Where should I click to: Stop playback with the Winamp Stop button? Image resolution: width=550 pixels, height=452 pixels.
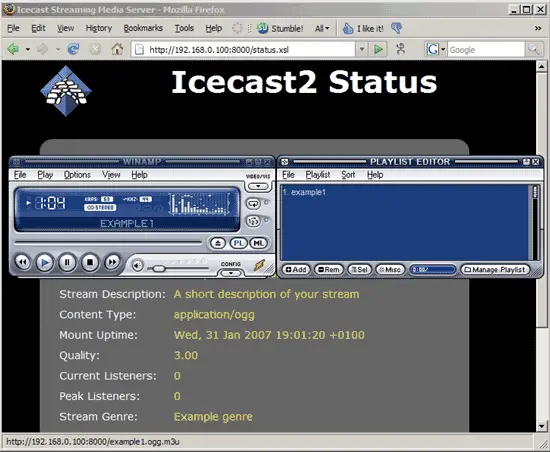(90, 262)
